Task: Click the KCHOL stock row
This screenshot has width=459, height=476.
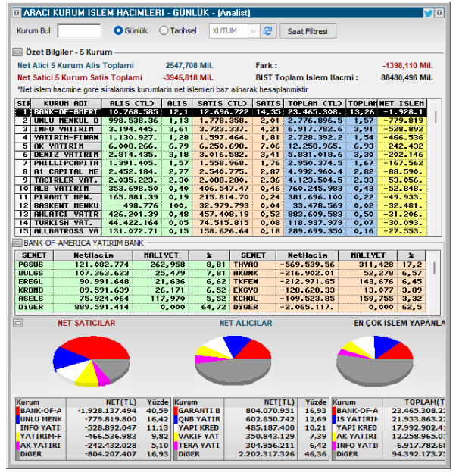Action: tap(328, 299)
